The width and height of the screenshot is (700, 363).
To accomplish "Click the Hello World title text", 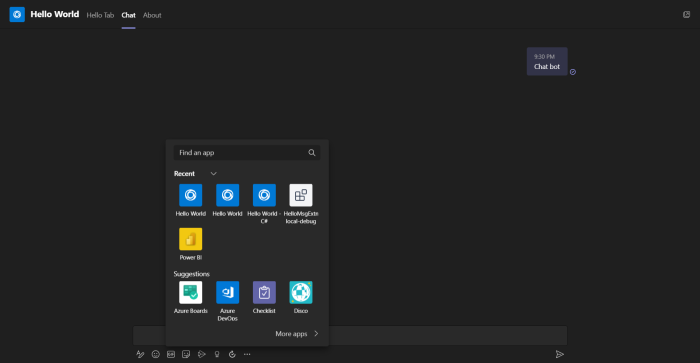I will point(54,14).
